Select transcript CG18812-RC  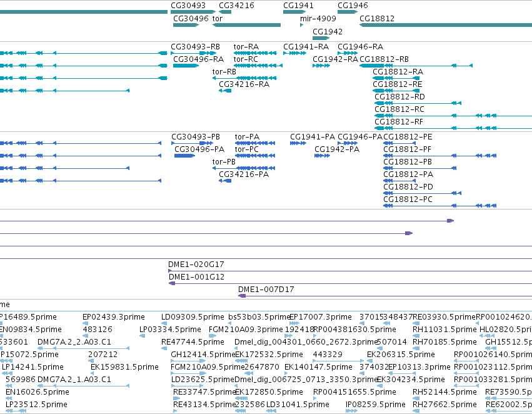[x=399, y=109]
